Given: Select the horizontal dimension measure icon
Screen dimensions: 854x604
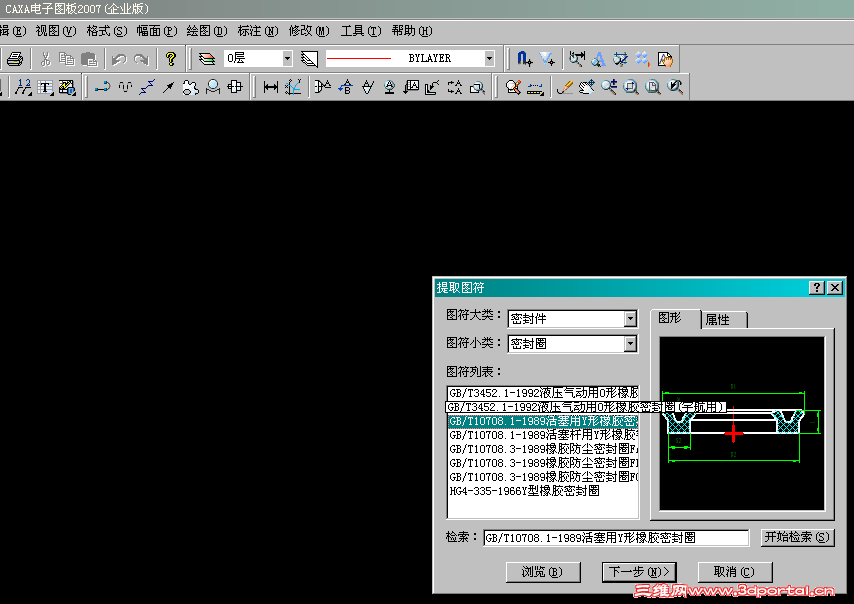Looking at the screenshot, I should pyautogui.click(x=271, y=87).
